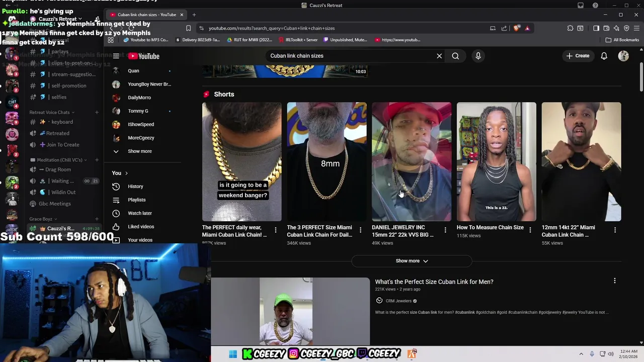The image size is (644, 362).
Task: Open the YouTube account avatar menu
Action: click(623, 56)
